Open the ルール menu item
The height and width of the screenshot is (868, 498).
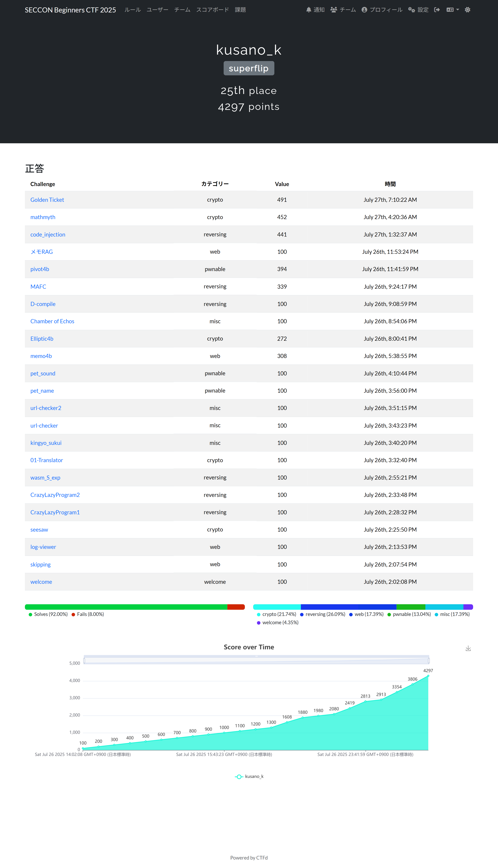pyautogui.click(x=132, y=10)
